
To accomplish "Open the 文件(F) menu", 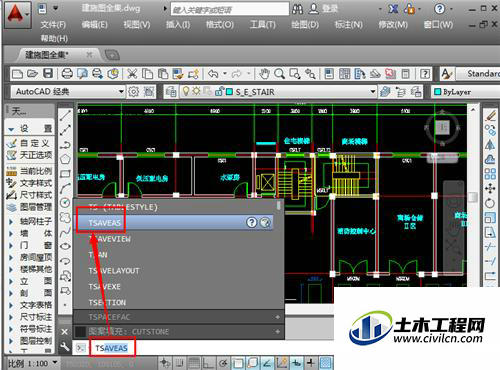I will click(x=53, y=24).
